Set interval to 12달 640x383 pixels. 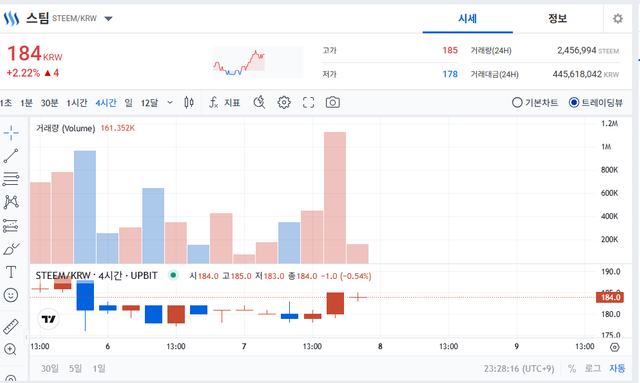(x=149, y=103)
